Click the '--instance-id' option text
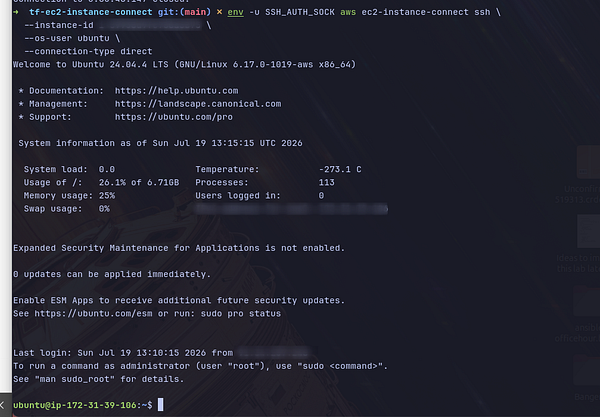 click(59, 25)
